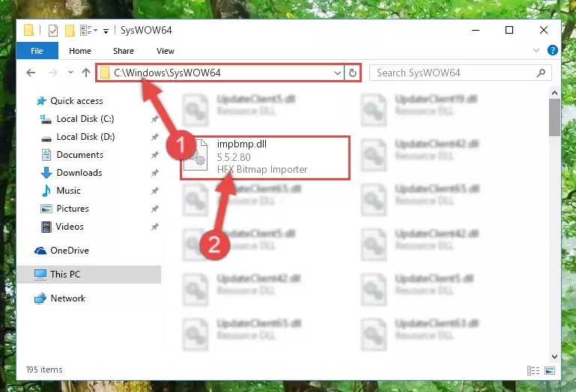Click the pin icon beside Videos
The image size is (576, 392).
coord(154,227)
